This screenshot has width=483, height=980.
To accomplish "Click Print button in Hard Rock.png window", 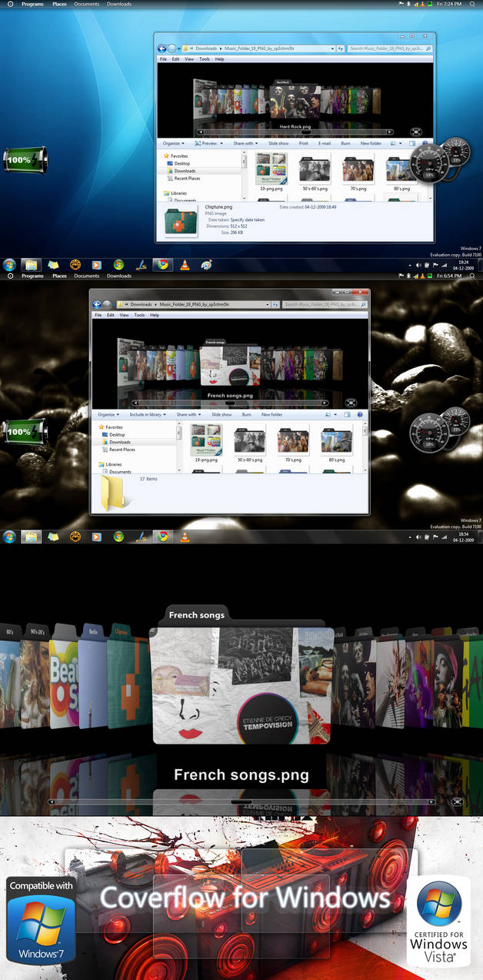I will point(304,143).
